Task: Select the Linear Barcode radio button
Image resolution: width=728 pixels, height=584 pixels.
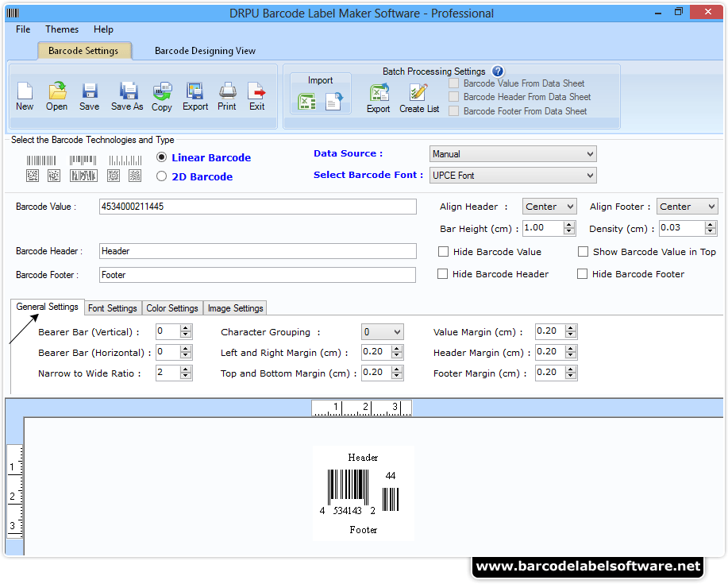Action: 161,157
